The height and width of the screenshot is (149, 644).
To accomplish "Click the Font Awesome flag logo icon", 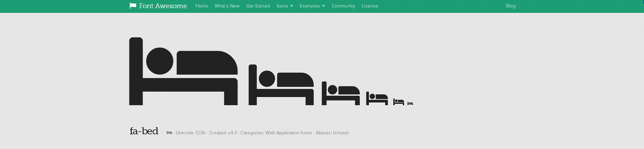I will pos(133,6).
